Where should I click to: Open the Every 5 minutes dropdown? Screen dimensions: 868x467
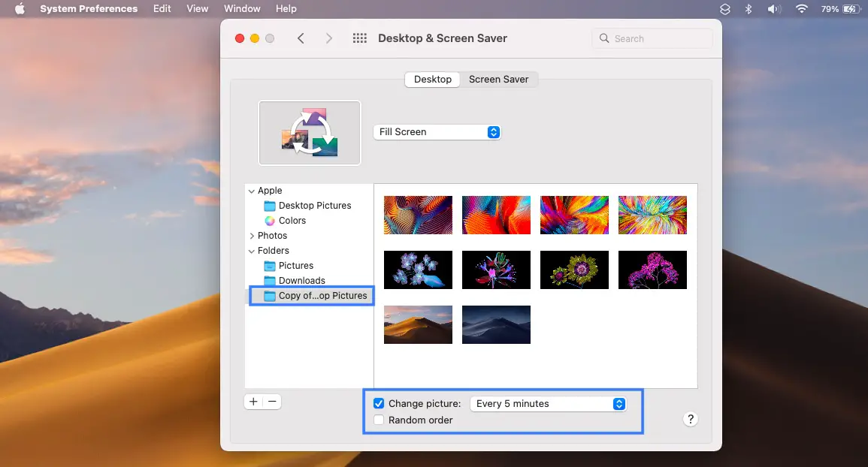pyautogui.click(x=548, y=404)
